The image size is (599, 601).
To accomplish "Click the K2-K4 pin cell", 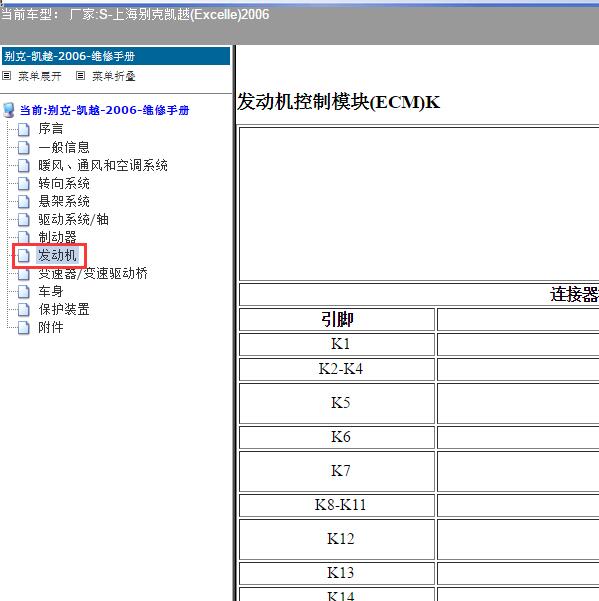I will tap(337, 369).
